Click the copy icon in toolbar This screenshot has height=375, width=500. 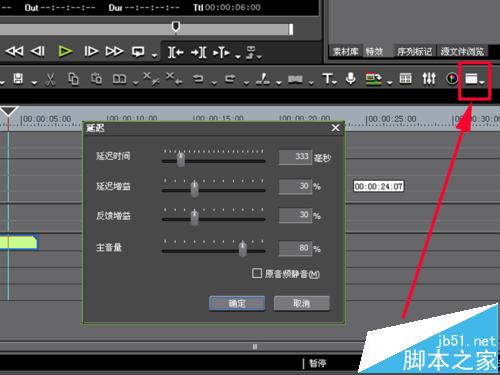click(x=73, y=79)
